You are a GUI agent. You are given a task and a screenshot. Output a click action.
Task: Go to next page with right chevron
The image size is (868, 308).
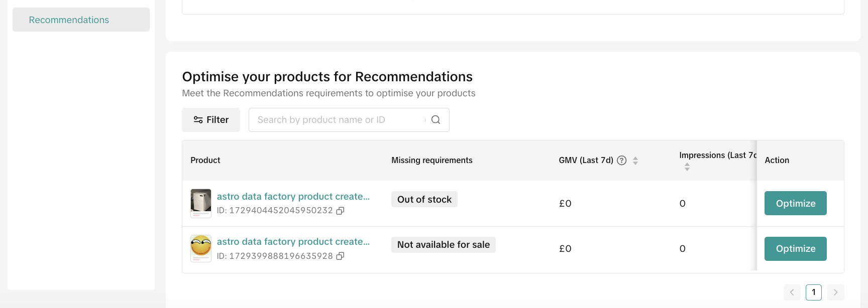(835, 292)
